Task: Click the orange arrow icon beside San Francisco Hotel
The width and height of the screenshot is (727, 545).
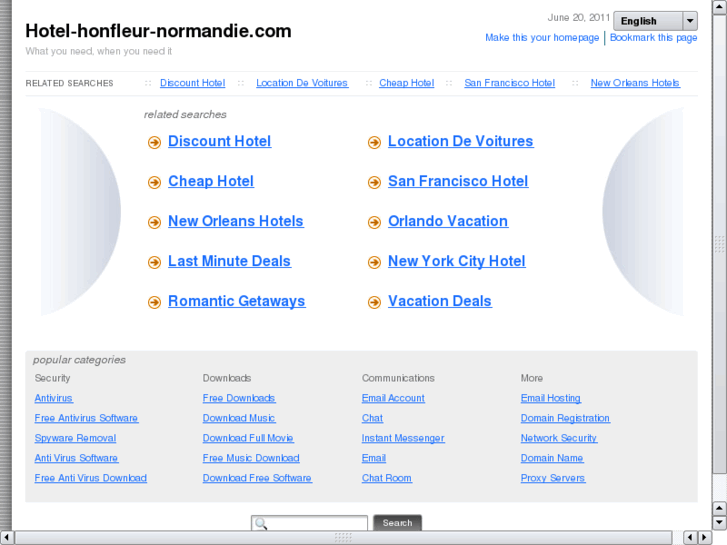Action: pos(374,182)
